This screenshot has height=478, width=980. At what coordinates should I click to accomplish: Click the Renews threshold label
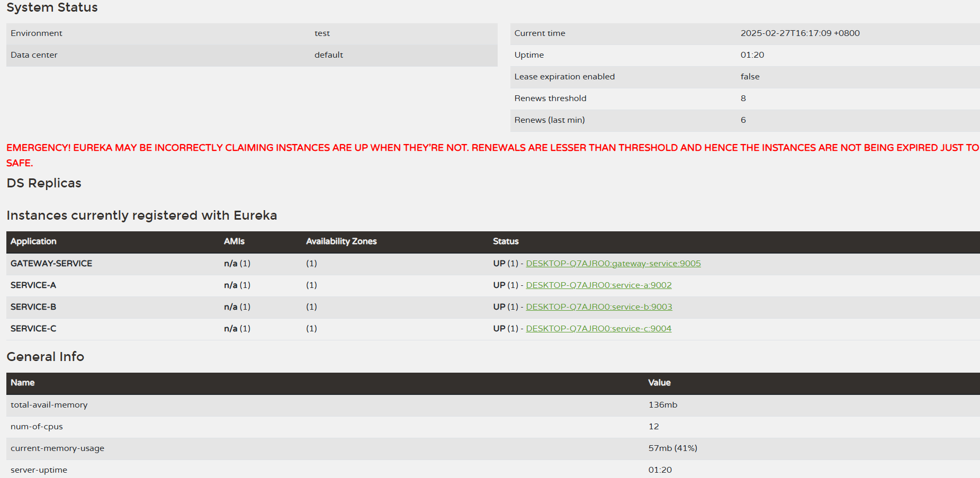coord(551,98)
